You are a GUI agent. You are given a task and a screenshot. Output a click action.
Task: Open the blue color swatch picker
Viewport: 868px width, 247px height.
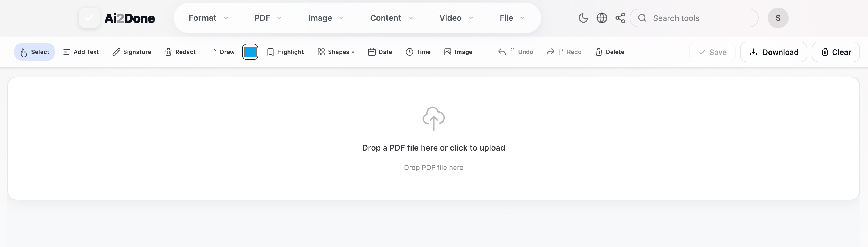click(x=250, y=52)
